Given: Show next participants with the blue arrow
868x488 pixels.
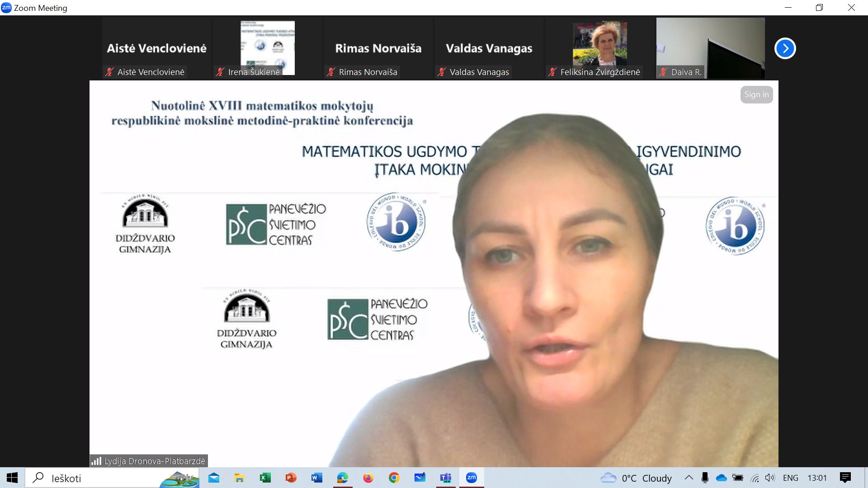Looking at the screenshot, I should coord(785,48).
